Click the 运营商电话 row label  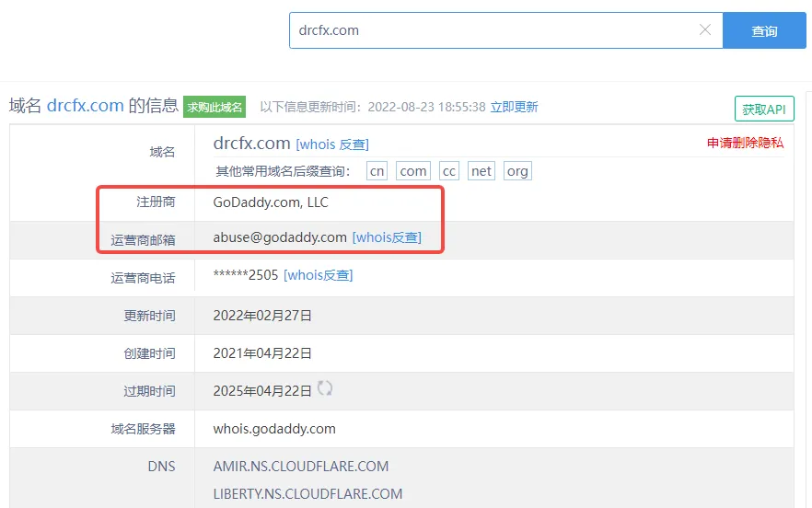tap(143, 278)
